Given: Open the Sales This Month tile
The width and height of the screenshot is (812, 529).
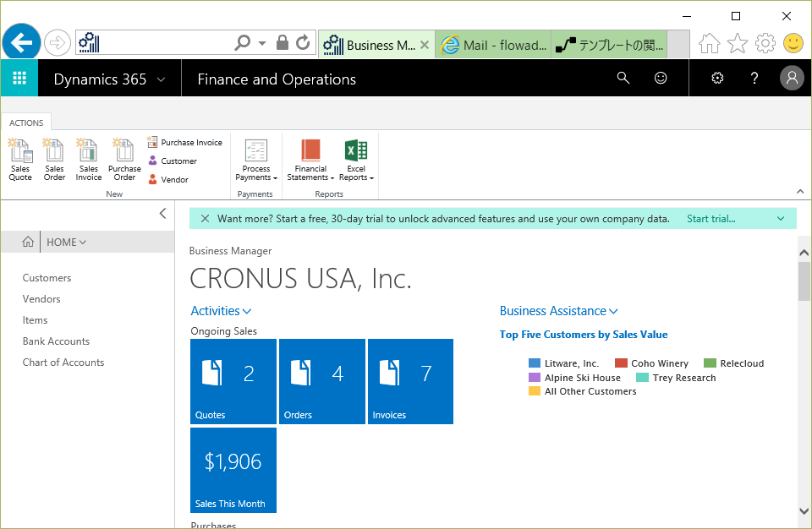Looking at the screenshot, I should click(233, 470).
